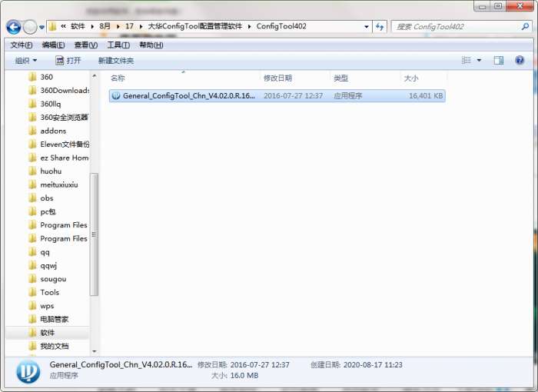Toggle the preview pane icon
The height and width of the screenshot is (392, 538).
[x=499, y=61]
